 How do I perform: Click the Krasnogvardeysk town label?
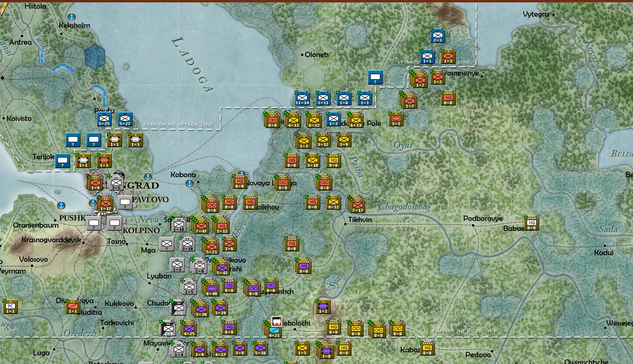tap(51, 240)
